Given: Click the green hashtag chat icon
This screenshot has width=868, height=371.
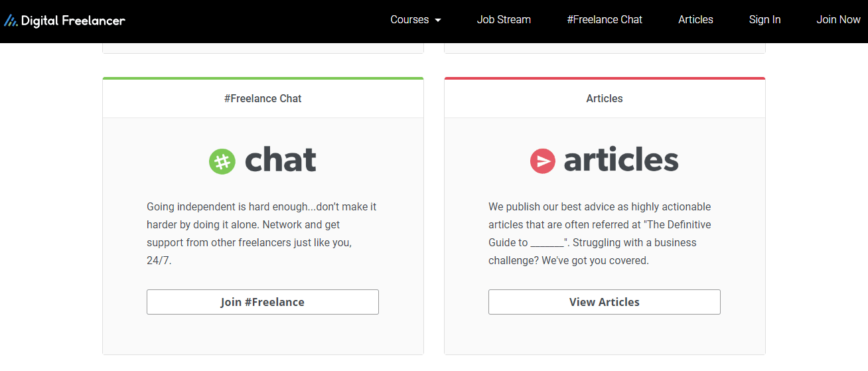Looking at the screenshot, I should click(x=222, y=161).
